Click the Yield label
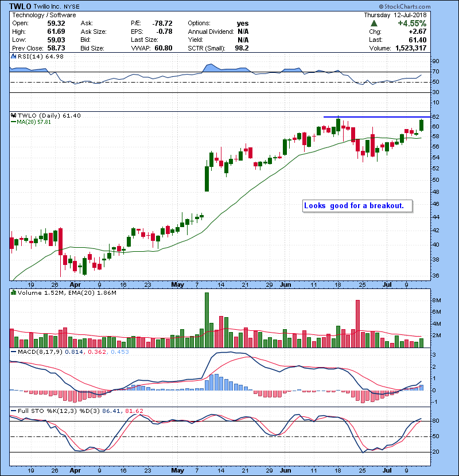The height and width of the screenshot is (476, 459). point(195,40)
